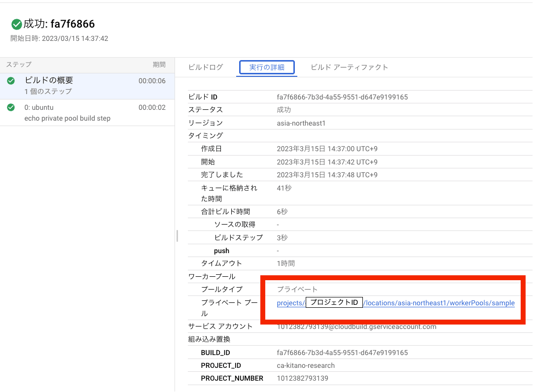Click the 開始 timestamp 14:37:42 UTC+9
Screen dimensions: 533x392
[327, 162]
